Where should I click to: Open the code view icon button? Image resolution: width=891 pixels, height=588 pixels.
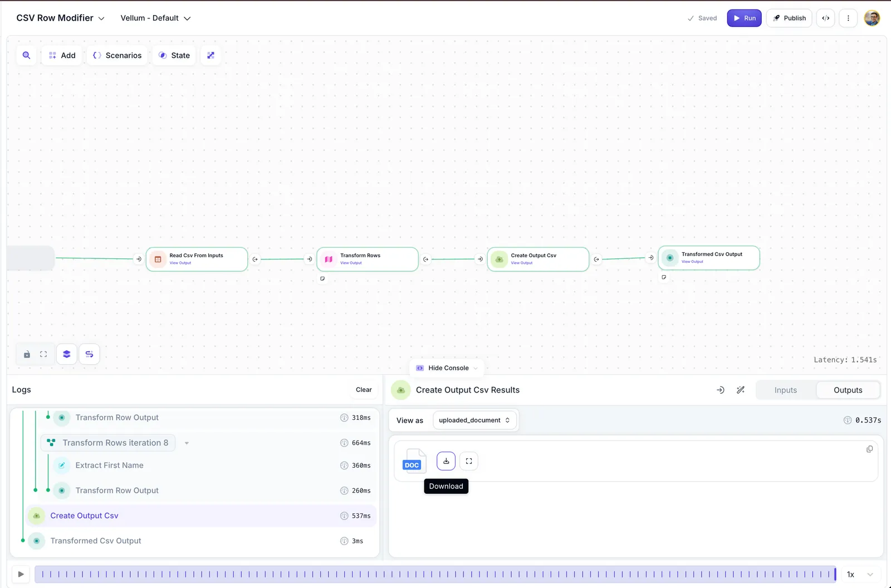pyautogui.click(x=826, y=18)
